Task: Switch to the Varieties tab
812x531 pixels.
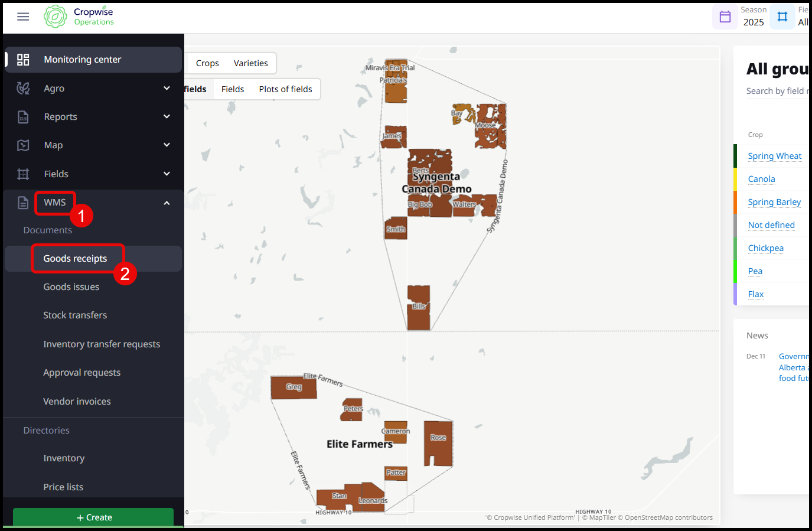Action: tap(250, 63)
